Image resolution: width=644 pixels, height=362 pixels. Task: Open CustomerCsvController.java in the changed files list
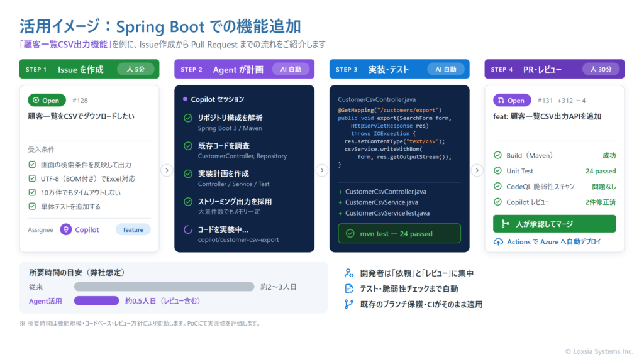[x=386, y=192]
